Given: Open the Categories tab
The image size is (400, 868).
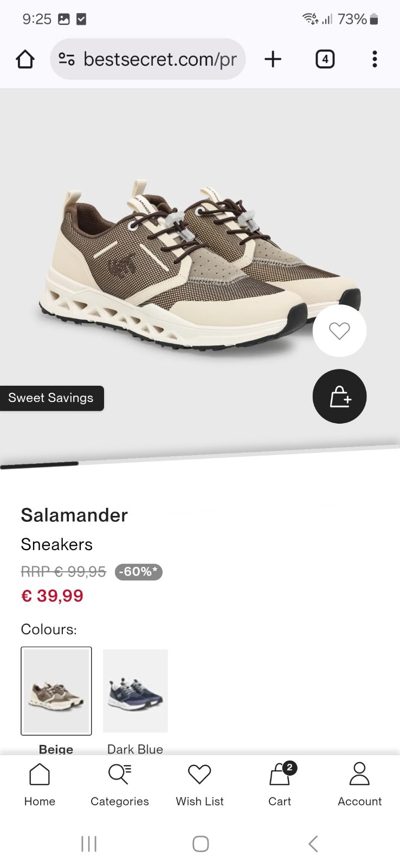Looking at the screenshot, I should click(120, 785).
